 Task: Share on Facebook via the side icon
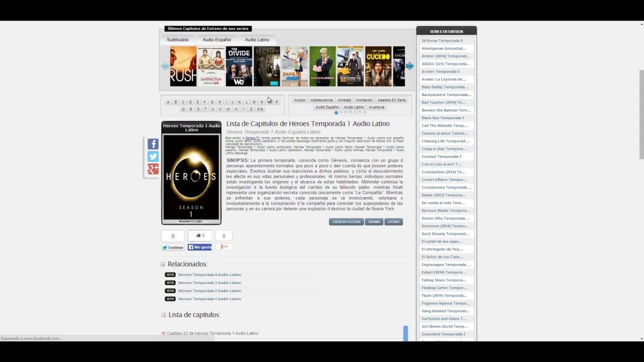[153, 144]
